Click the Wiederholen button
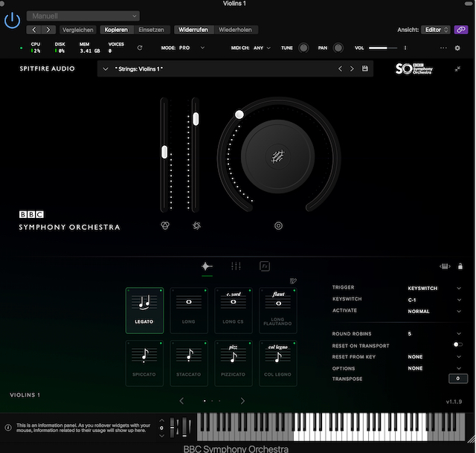 coord(235,30)
